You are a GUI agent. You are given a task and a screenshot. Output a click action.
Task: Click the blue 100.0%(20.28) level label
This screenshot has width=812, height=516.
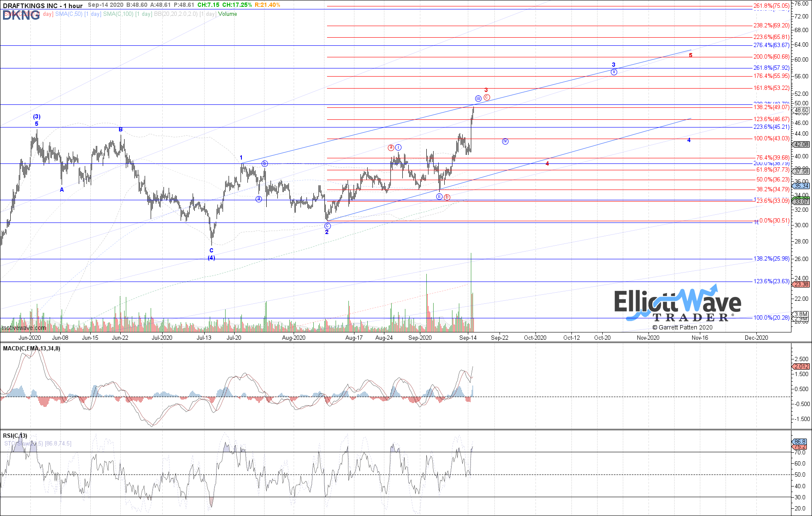coord(771,318)
